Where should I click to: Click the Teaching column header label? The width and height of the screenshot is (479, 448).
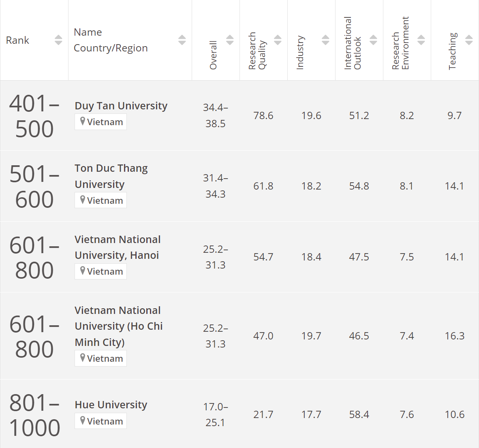point(452,51)
